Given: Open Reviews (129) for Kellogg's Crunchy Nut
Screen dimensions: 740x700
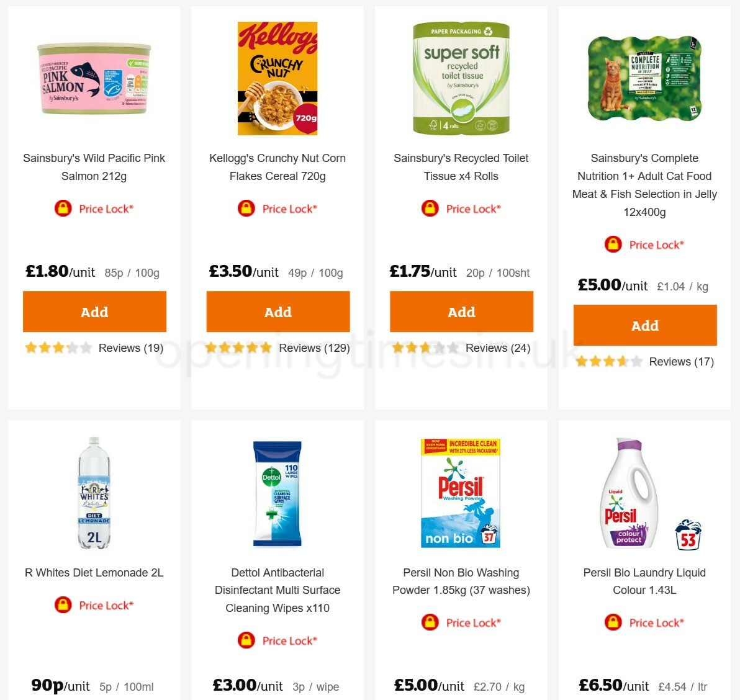Looking at the screenshot, I should coord(314,348).
